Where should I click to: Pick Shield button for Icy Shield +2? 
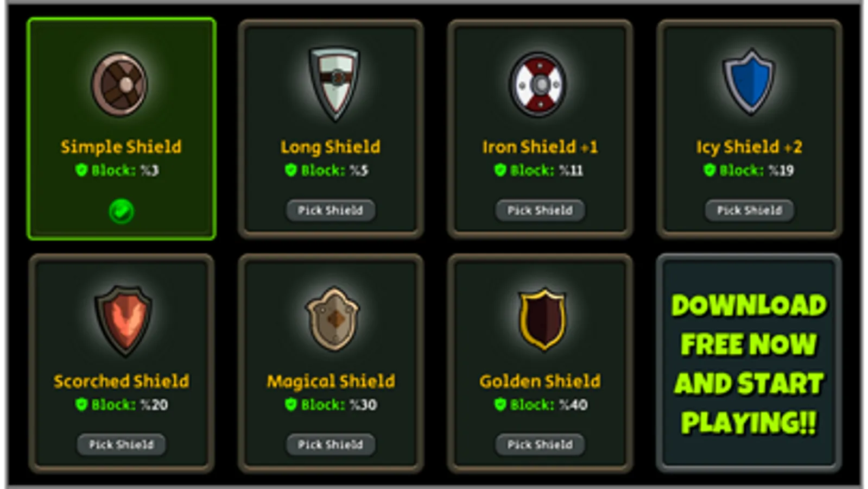[x=749, y=210]
